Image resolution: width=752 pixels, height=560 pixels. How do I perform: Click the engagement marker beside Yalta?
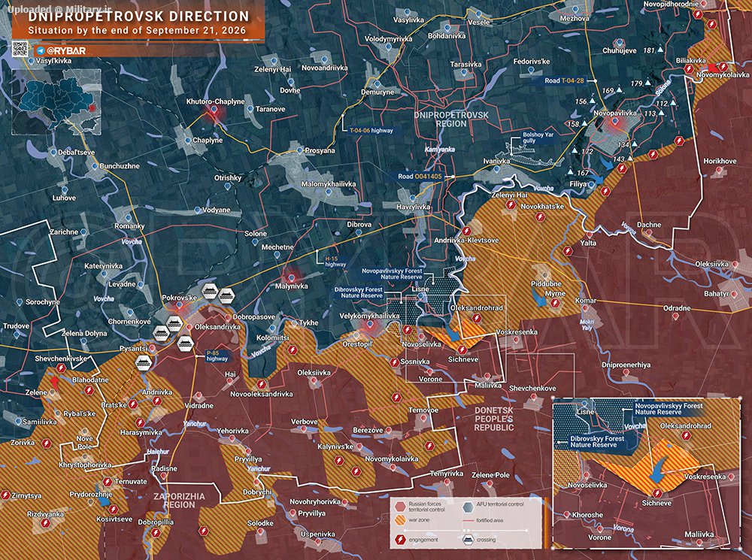pyautogui.click(x=569, y=251)
